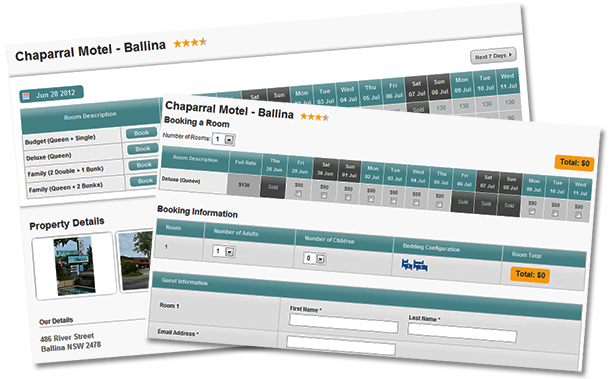Viewport: 610px width, 379px height.
Task: Click the Deluxe (Queen) row label in booking window
Action: [x=181, y=181]
